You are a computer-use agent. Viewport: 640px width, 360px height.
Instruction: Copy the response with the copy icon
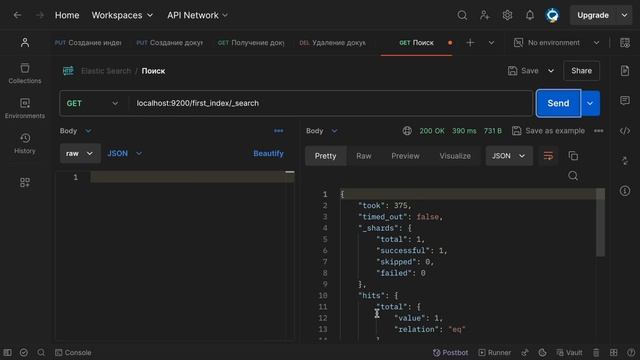[x=573, y=156]
